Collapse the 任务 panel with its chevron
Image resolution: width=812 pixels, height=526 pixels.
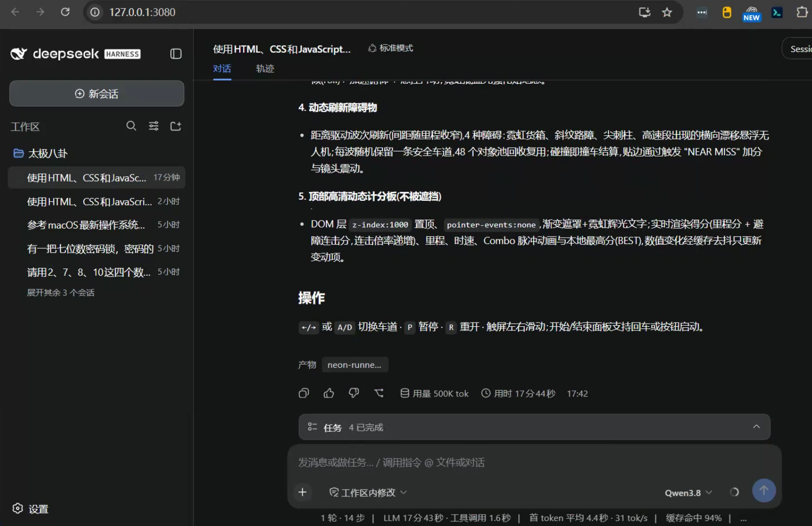click(x=756, y=427)
